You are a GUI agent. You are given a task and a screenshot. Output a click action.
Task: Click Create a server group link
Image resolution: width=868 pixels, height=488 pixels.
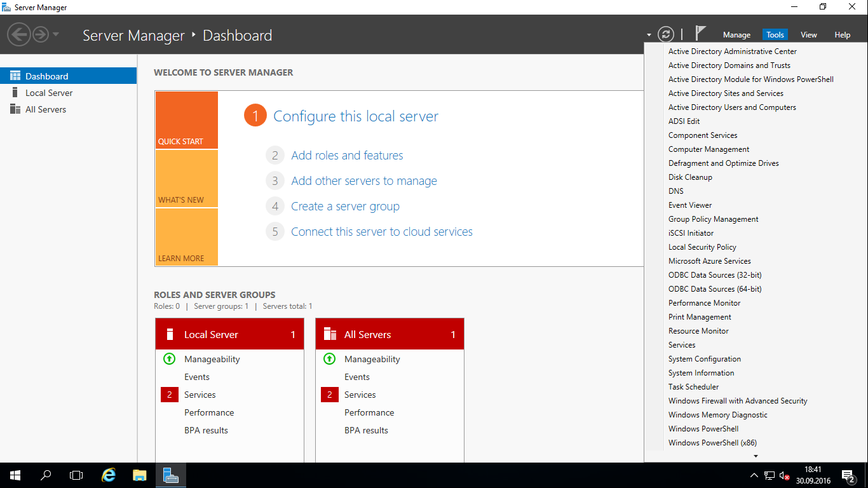click(345, 206)
